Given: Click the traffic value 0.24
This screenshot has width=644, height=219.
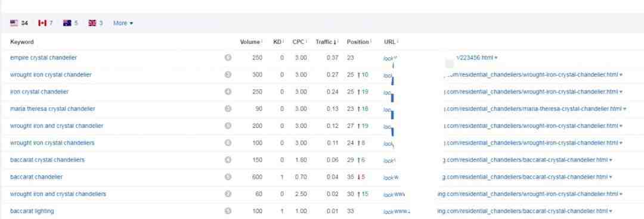Looking at the screenshot, I should [332, 92].
